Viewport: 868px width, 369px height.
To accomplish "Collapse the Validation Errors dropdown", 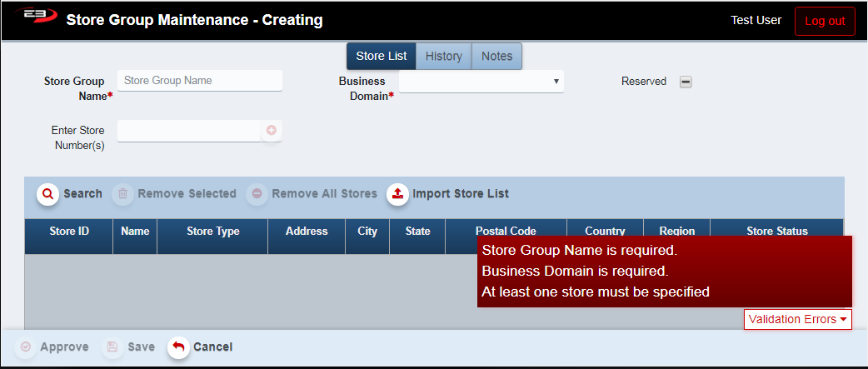I will (x=797, y=319).
